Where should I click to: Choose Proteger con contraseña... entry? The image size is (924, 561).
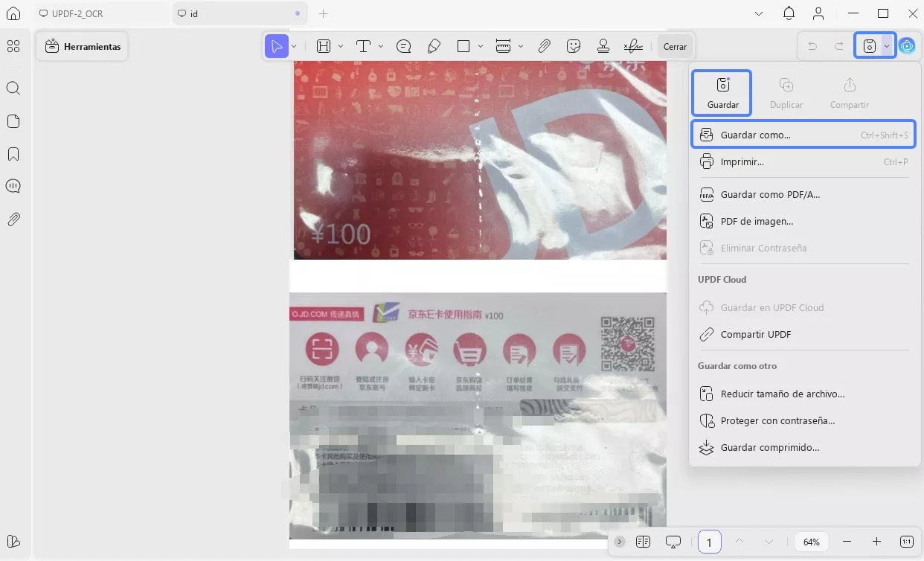coord(803,420)
